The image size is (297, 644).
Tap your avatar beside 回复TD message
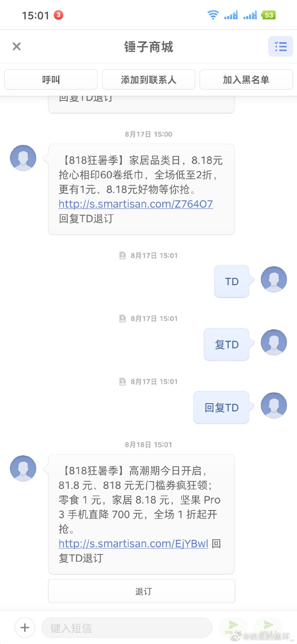[274, 405]
